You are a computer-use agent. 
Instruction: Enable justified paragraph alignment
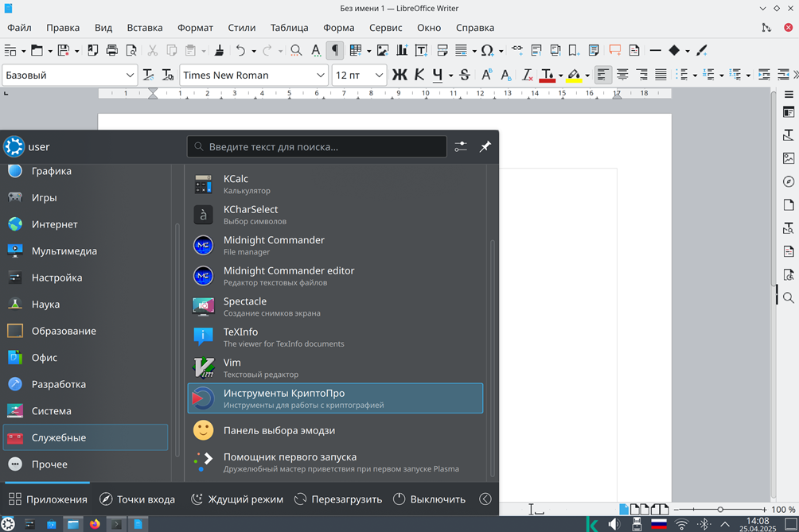point(661,76)
